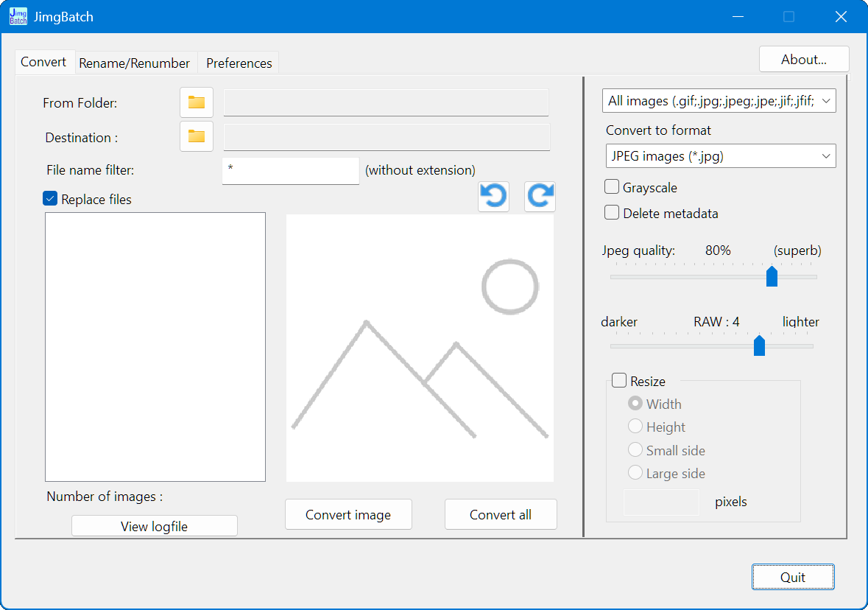Rotate image clockwise with right arrow icon
868x610 pixels.
pyautogui.click(x=540, y=197)
